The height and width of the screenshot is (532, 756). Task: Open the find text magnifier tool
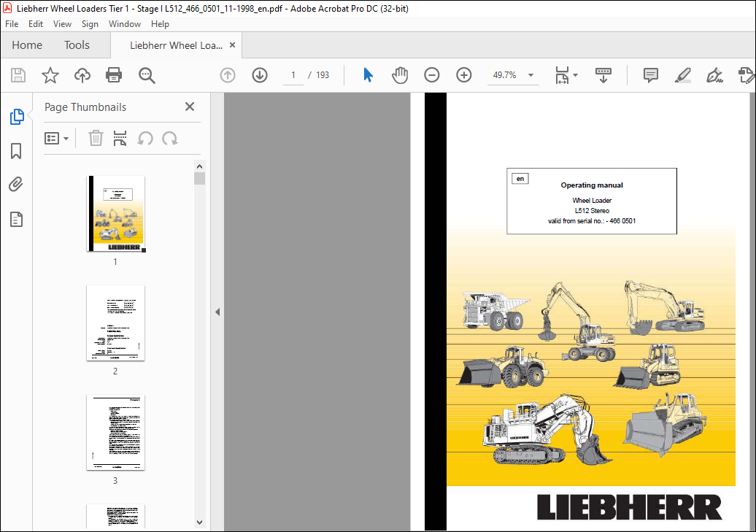point(147,75)
